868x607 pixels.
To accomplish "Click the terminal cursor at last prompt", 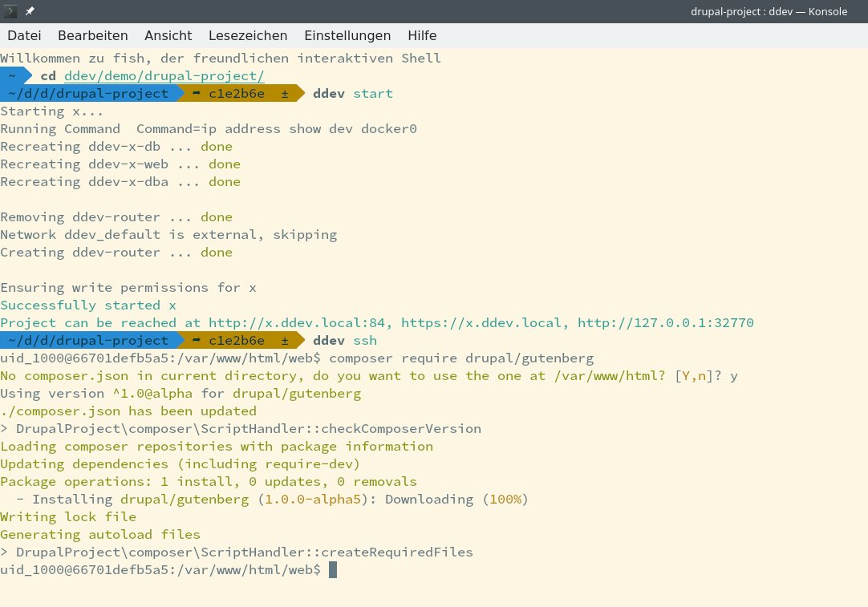I will 333,570.
